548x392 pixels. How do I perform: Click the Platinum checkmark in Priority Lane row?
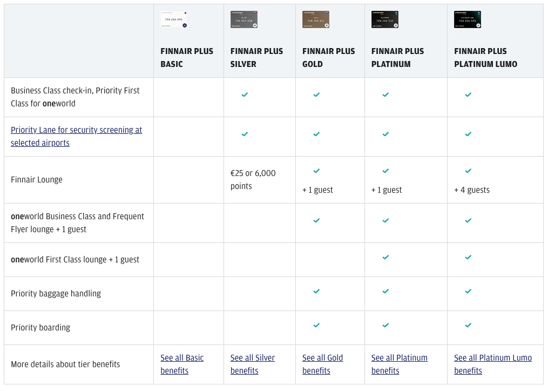386,134
